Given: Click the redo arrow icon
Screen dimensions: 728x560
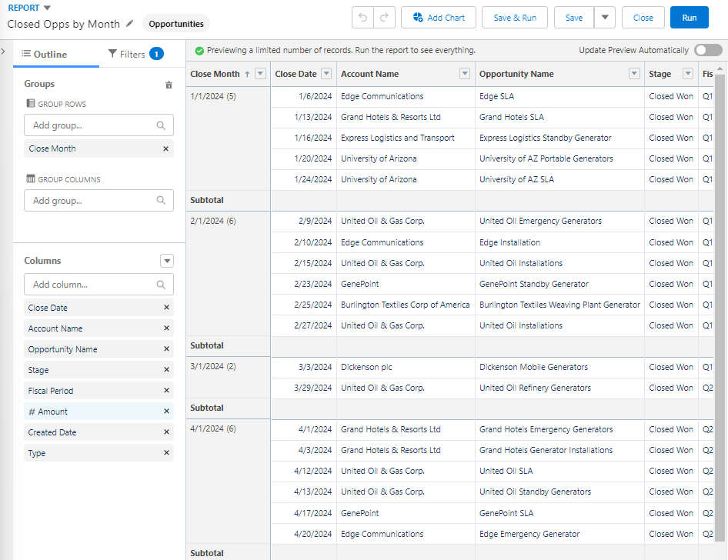Looking at the screenshot, I should [x=384, y=18].
